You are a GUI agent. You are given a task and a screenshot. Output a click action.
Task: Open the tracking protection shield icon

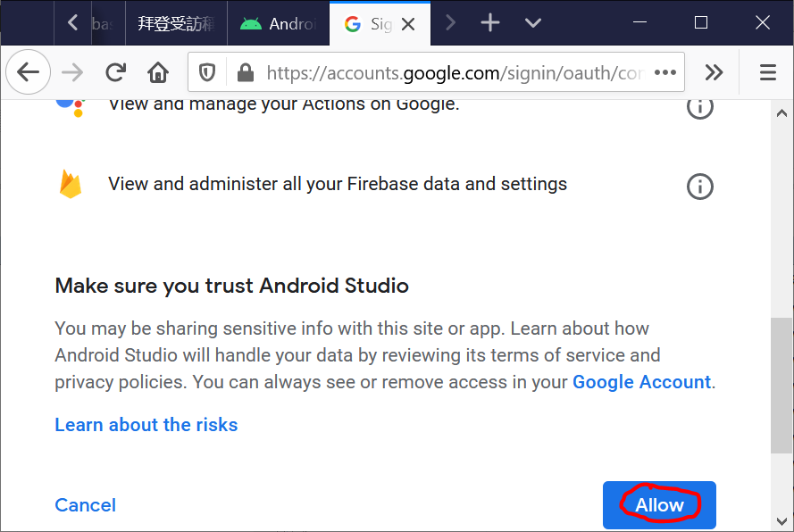(207, 72)
